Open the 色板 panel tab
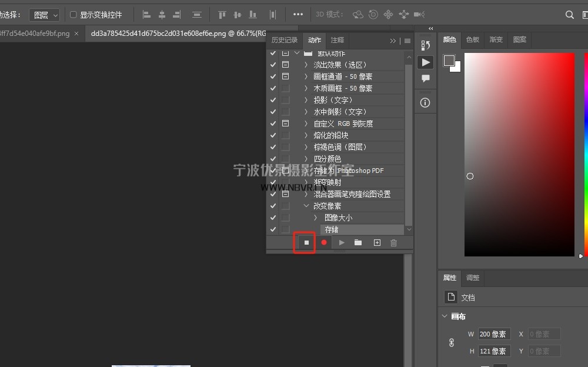Image resolution: width=588 pixels, height=367 pixels. [x=473, y=39]
